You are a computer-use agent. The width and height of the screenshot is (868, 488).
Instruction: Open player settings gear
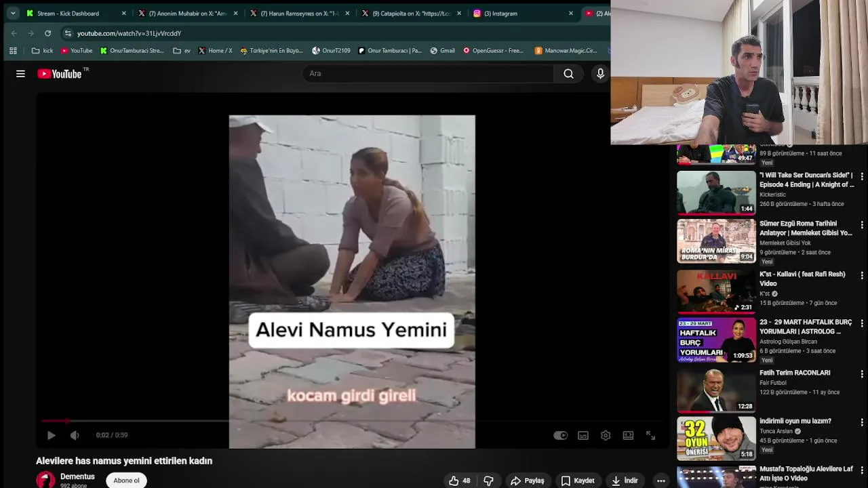pyautogui.click(x=606, y=435)
